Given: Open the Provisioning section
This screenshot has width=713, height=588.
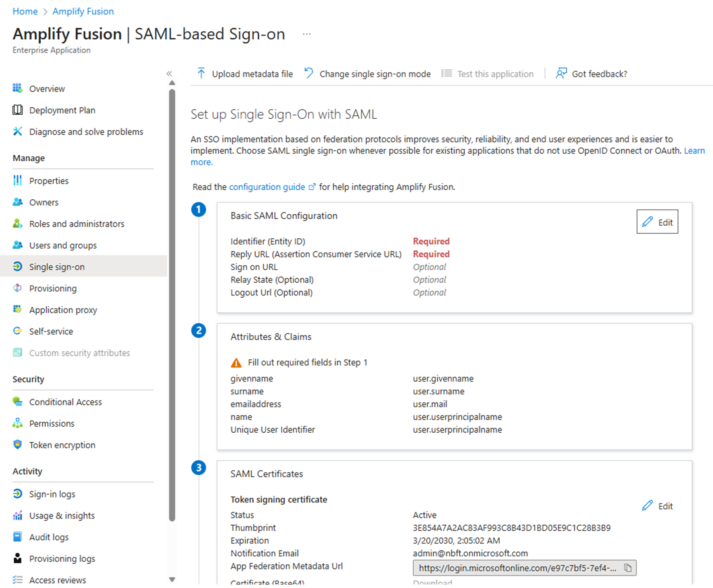Looking at the screenshot, I should click(53, 288).
